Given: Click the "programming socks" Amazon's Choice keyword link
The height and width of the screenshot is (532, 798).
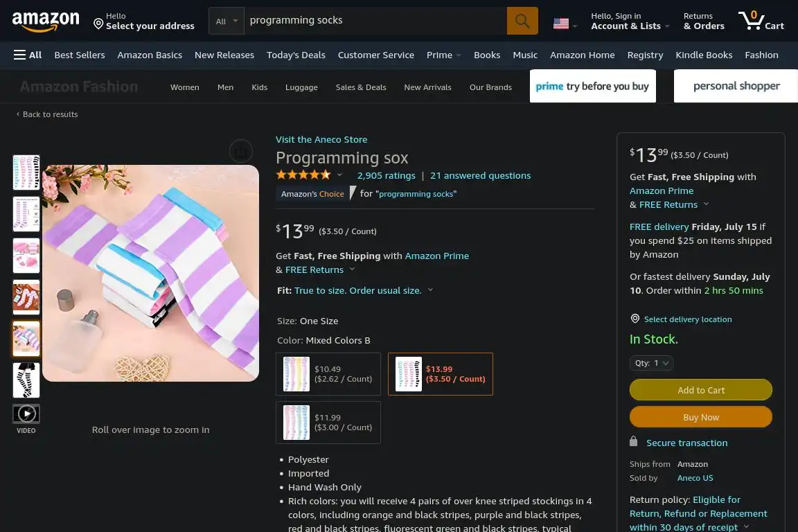Looking at the screenshot, I should pyautogui.click(x=416, y=194).
